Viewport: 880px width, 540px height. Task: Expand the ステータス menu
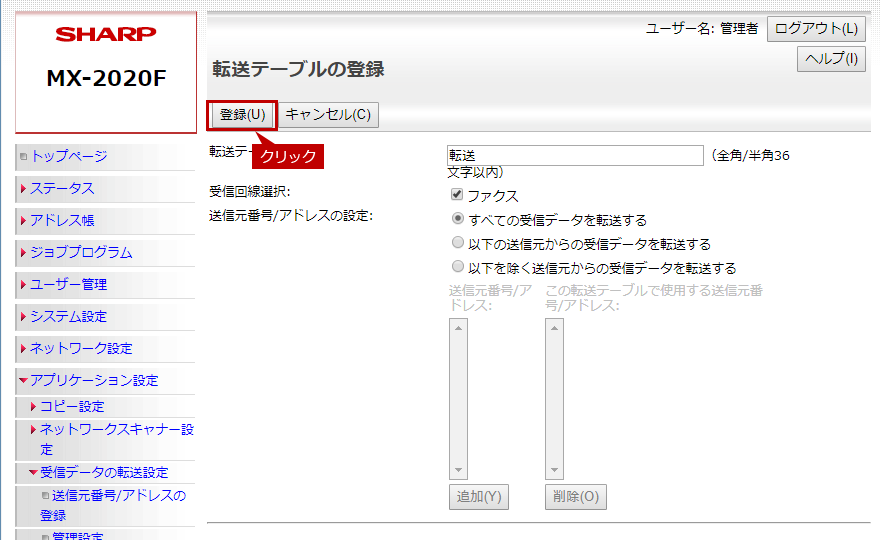click(62, 189)
